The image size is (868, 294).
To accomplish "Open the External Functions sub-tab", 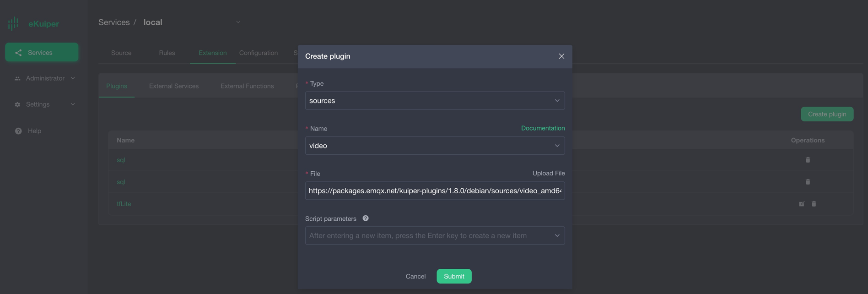I will (247, 86).
